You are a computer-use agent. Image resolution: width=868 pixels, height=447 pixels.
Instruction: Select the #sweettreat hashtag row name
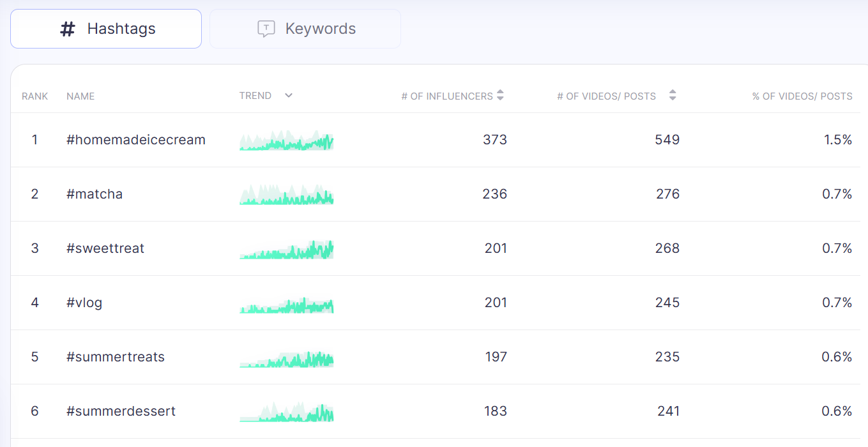pos(105,248)
